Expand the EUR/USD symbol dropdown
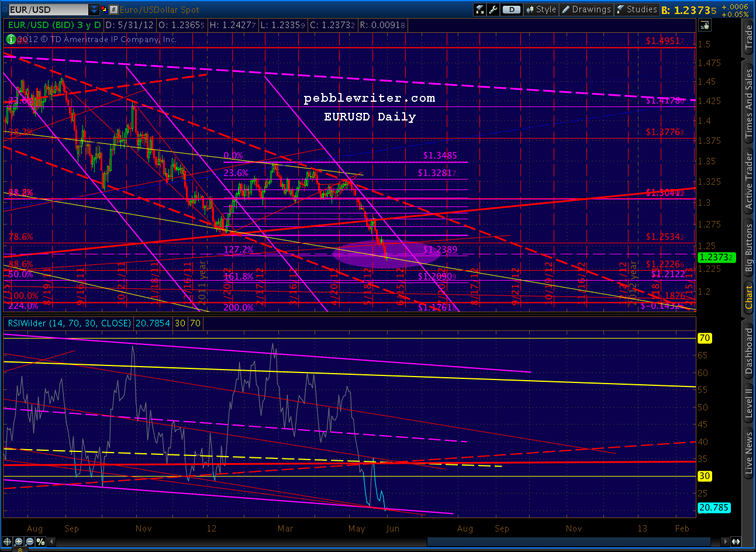The width and height of the screenshot is (756, 552). [x=94, y=9]
